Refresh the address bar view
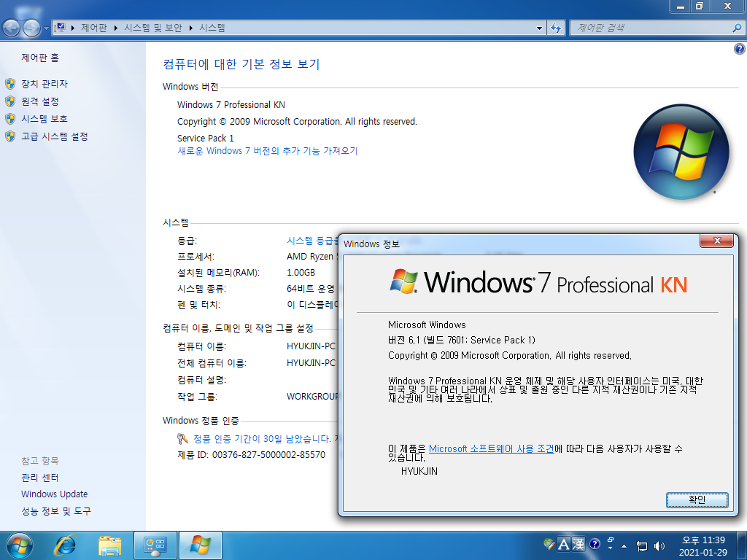 coord(555,28)
